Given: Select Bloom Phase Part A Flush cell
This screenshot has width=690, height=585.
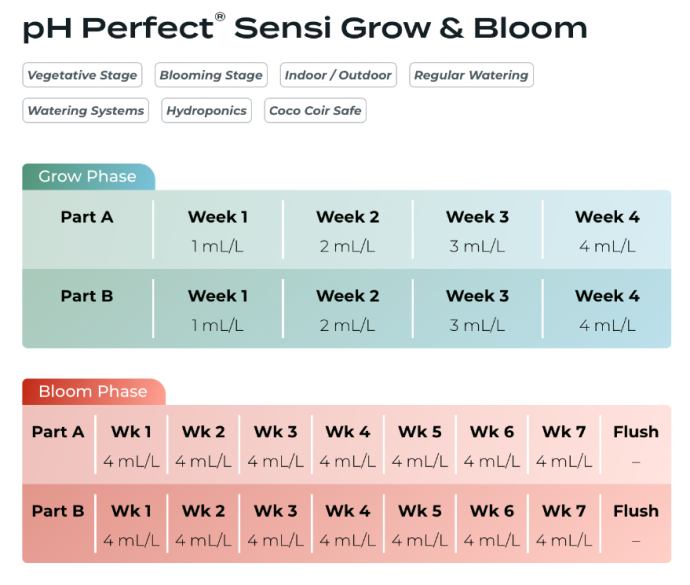Looking at the screenshot, I should point(636,446).
